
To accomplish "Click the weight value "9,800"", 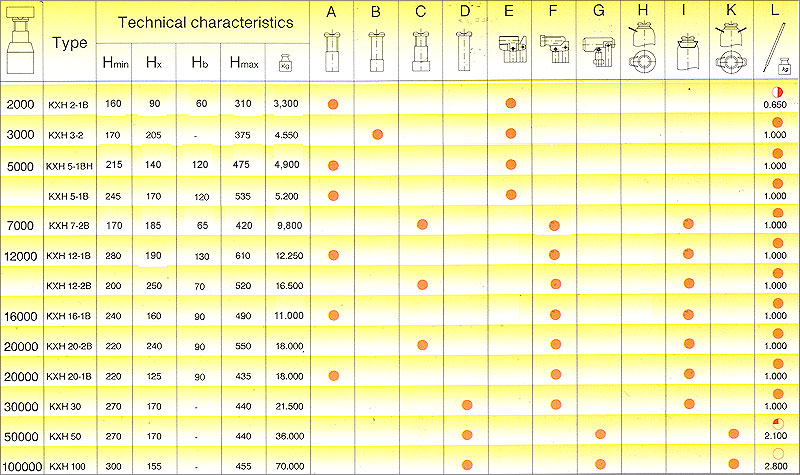I will pos(290,226).
